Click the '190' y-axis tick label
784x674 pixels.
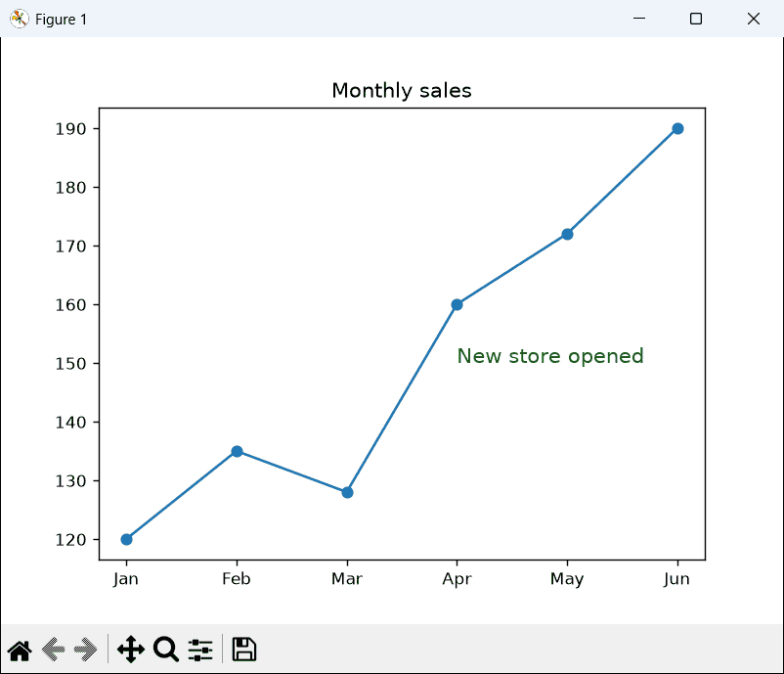pos(70,129)
